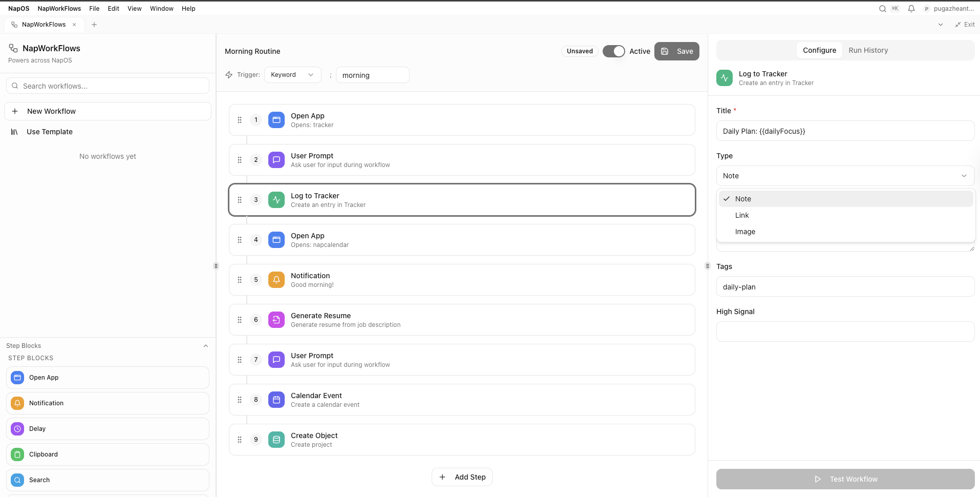This screenshot has height=497, width=980.
Task: Click the search magnifier icon at top right
Action: (x=882, y=9)
